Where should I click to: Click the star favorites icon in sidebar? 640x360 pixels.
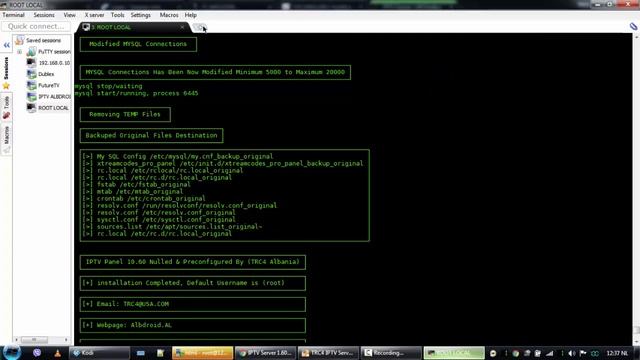[x=6, y=86]
